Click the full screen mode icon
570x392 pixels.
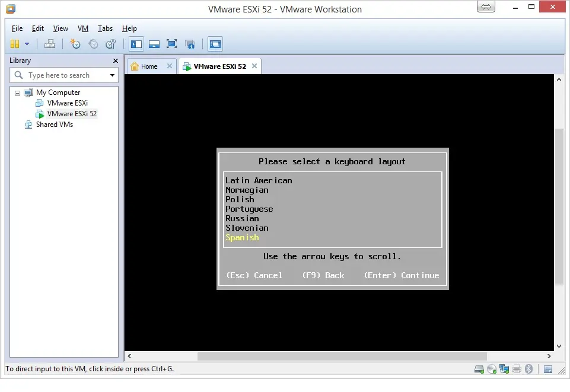[171, 44]
